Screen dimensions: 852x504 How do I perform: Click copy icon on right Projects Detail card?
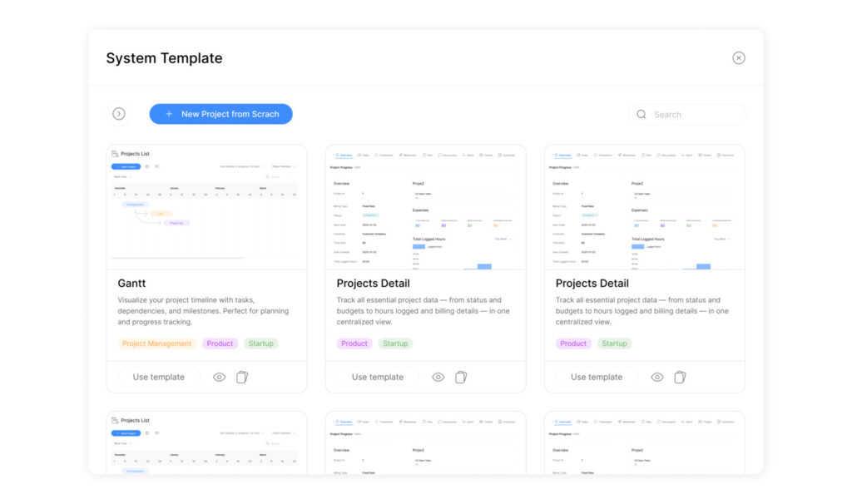click(x=680, y=377)
